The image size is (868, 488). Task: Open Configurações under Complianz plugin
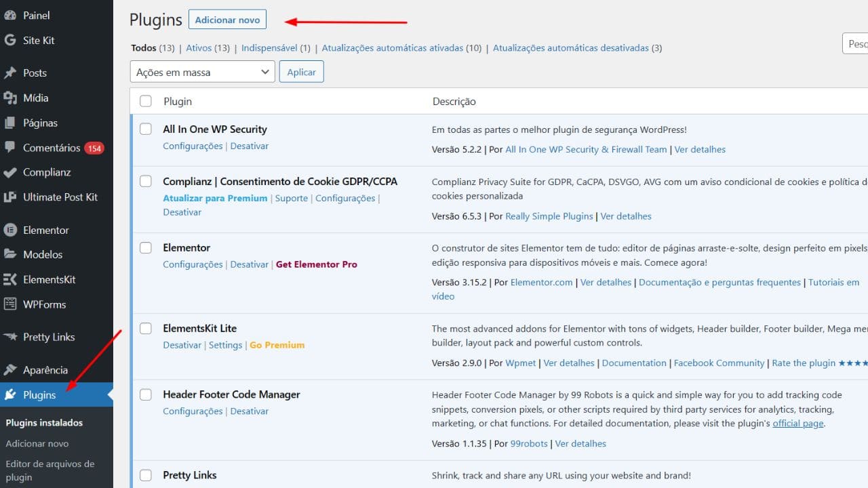tap(345, 198)
